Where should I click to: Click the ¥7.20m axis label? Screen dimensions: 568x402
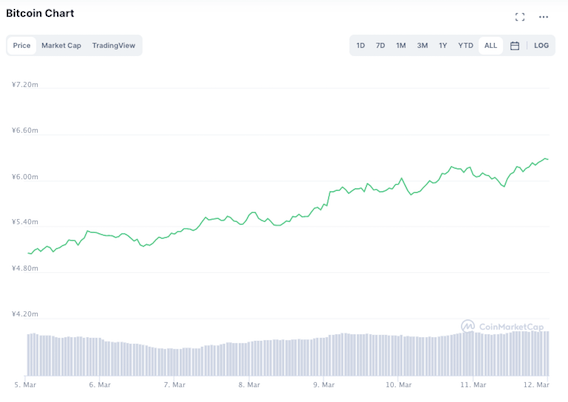point(25,85)
